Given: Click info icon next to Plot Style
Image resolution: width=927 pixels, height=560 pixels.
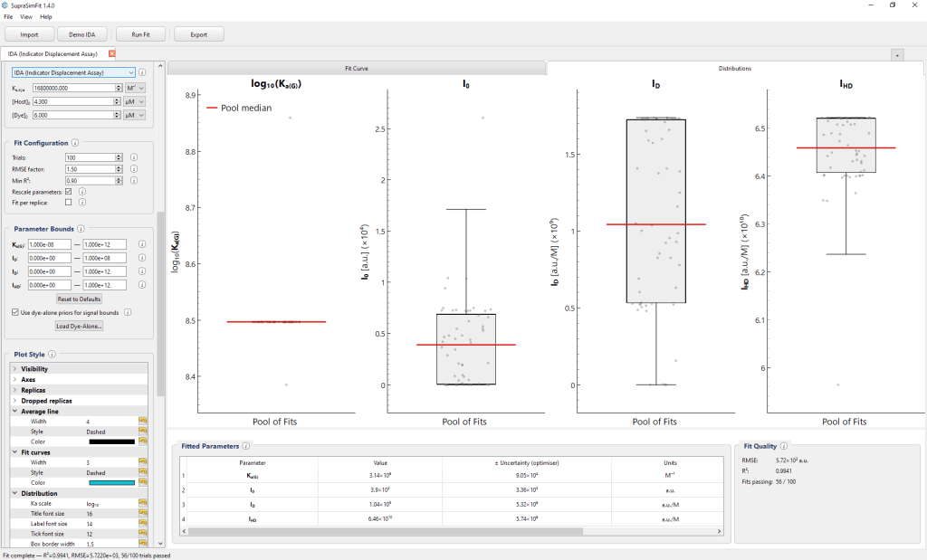Looking at the screenshot, I should click(52, 355).
